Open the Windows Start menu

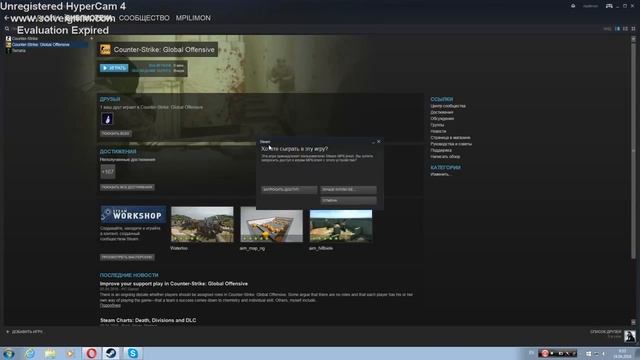click(9, 353)
